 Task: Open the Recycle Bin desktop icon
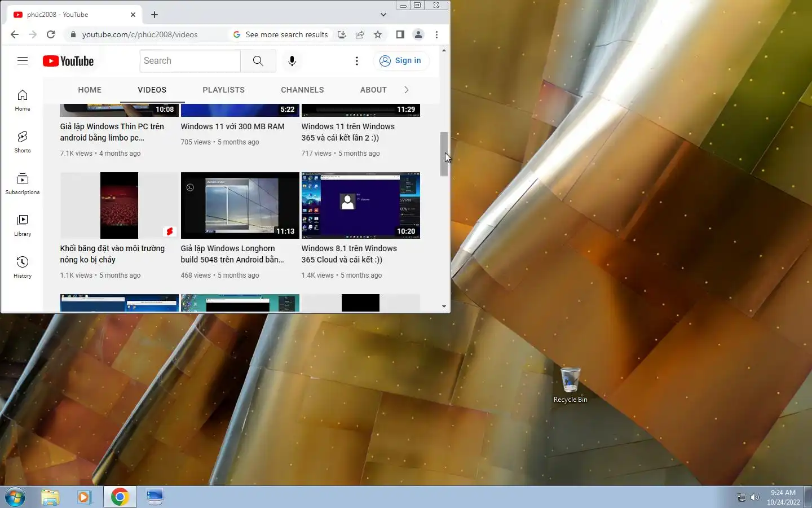tap(571, 386)
